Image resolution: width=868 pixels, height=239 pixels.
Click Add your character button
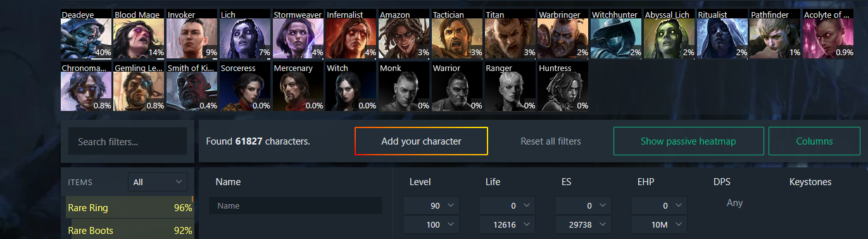(x=421, y=141)
